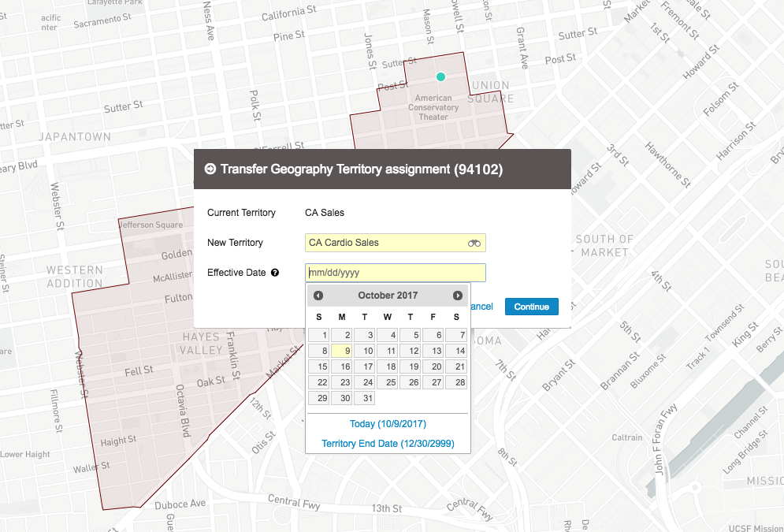This screenshot has width=784, height=532.
Task: Click the Effective Date input field
Action: (395, 273)
